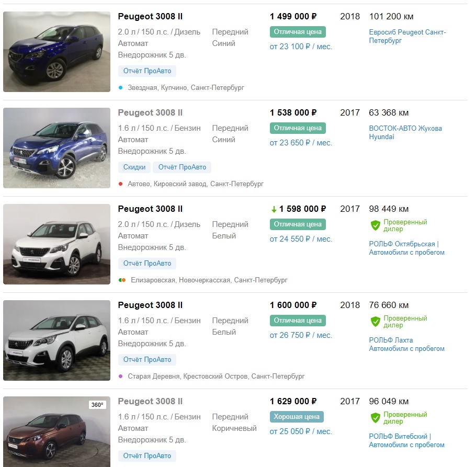476x467 pixels.
Task: Click the verified dealer shield icon for РОЛЬФ Лахта
Action: click(375, 322)
